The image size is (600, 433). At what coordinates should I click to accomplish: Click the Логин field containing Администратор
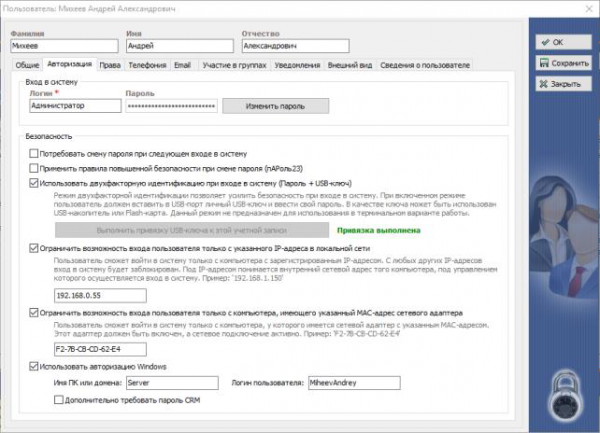pyautogui.click(x=74, y=105)
